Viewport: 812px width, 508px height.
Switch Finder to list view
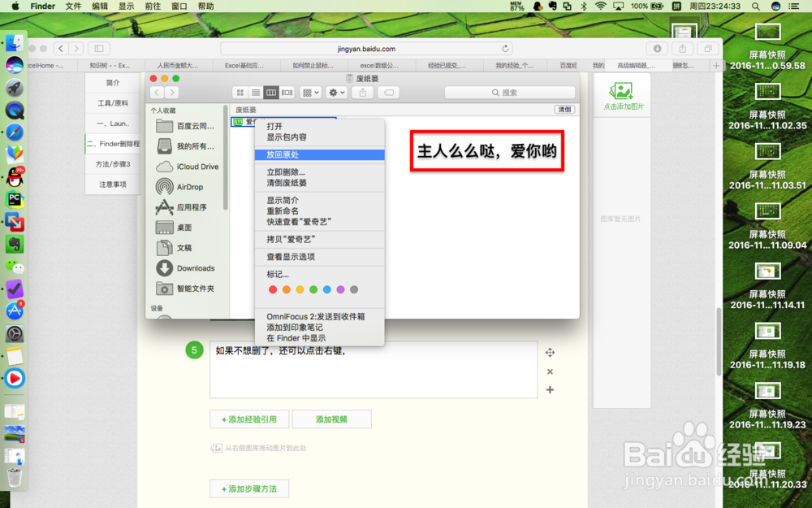[256, 92]
